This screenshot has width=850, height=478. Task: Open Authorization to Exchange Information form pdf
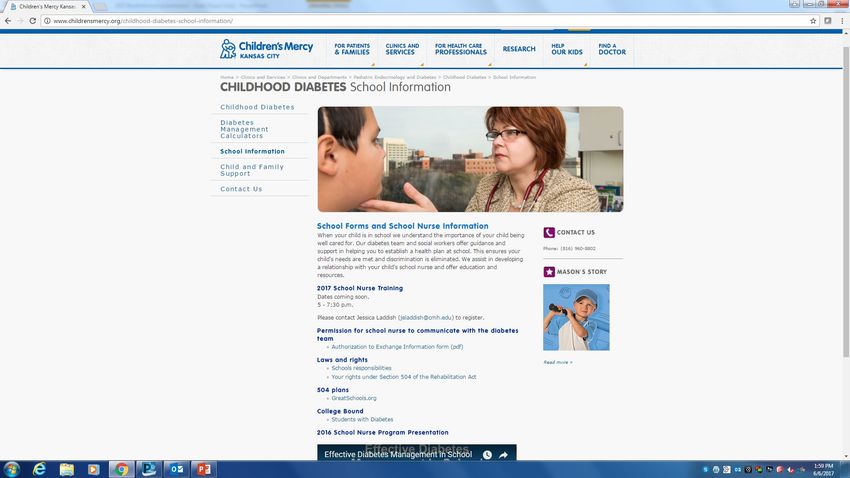397,347
